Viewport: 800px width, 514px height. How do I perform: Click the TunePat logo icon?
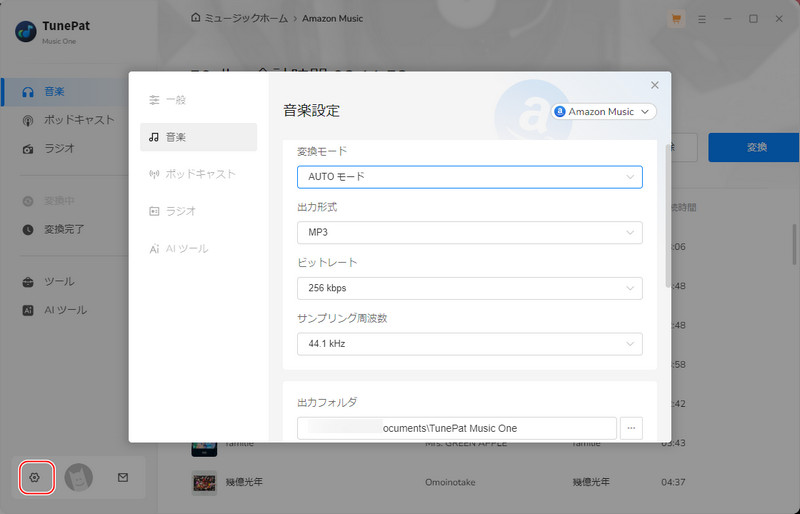pos(26,32)
